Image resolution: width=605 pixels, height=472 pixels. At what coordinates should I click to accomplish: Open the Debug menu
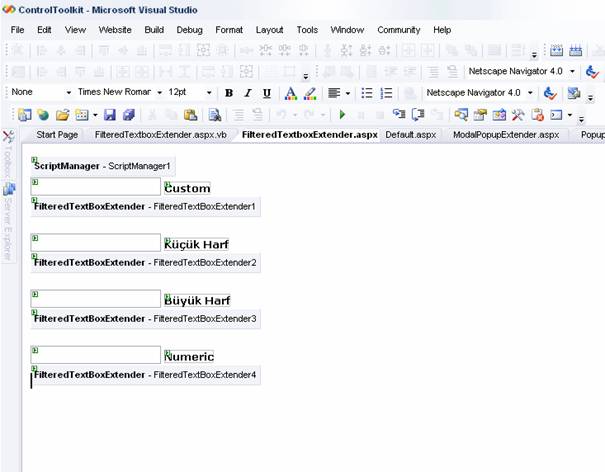189,30
